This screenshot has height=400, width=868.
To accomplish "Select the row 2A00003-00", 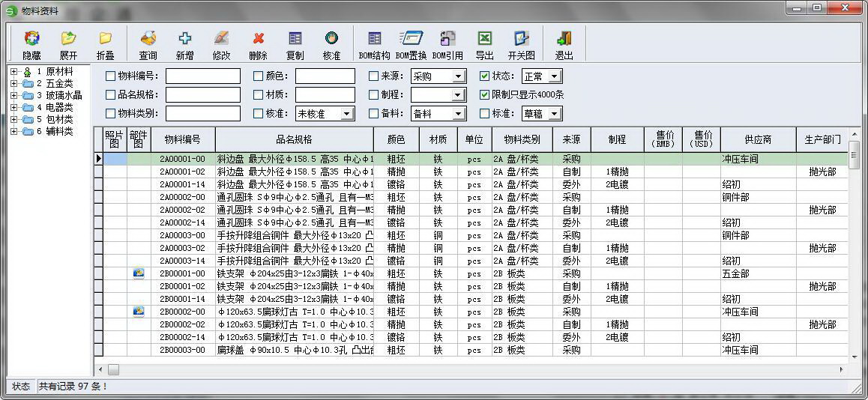I will (x=471, y=235).
